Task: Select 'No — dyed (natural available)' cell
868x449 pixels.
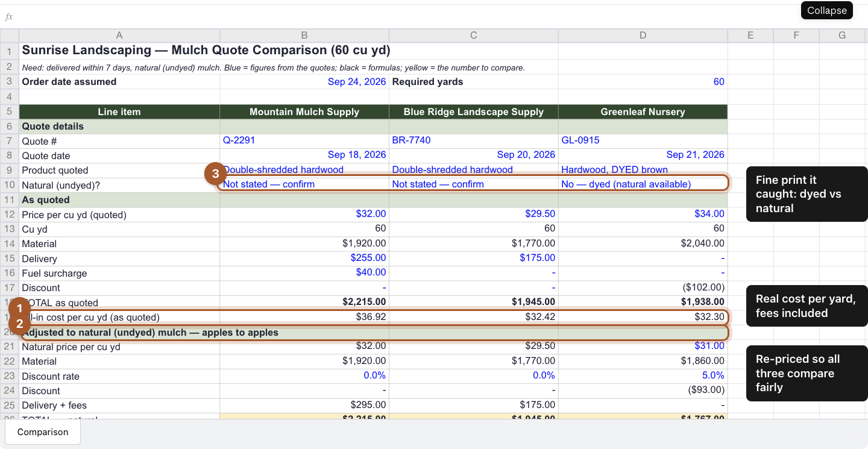Action: [x=643, y=184]
